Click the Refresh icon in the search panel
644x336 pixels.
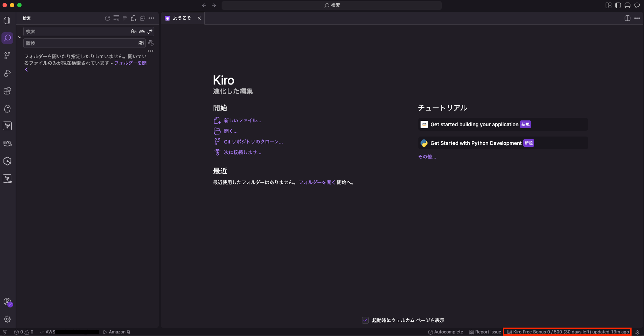click(108, 18)
